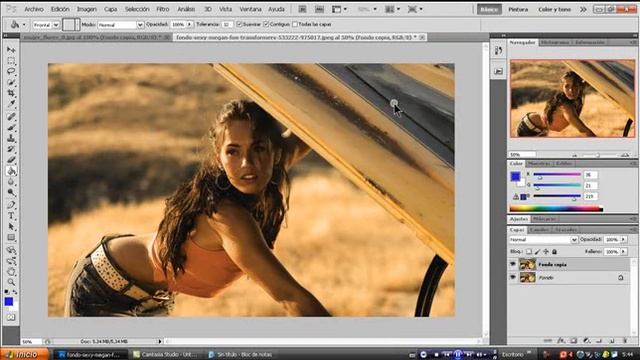The height and width of the screenshot is (360, 640).
Task: Open options bar Opacidad arrow
Action: (189, 24)
